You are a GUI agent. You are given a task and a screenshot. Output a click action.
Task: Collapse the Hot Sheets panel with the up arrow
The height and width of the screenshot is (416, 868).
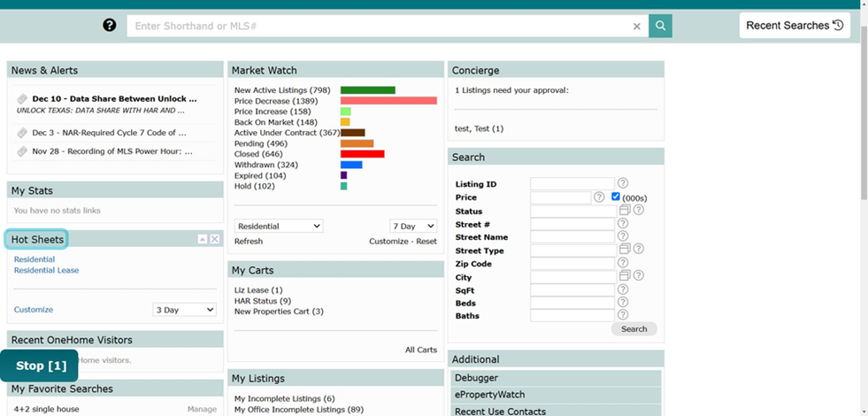click(x=203, y=239)
